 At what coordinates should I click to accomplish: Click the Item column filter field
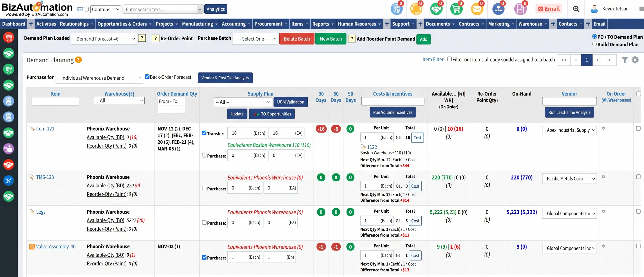[x=55, y=101]
